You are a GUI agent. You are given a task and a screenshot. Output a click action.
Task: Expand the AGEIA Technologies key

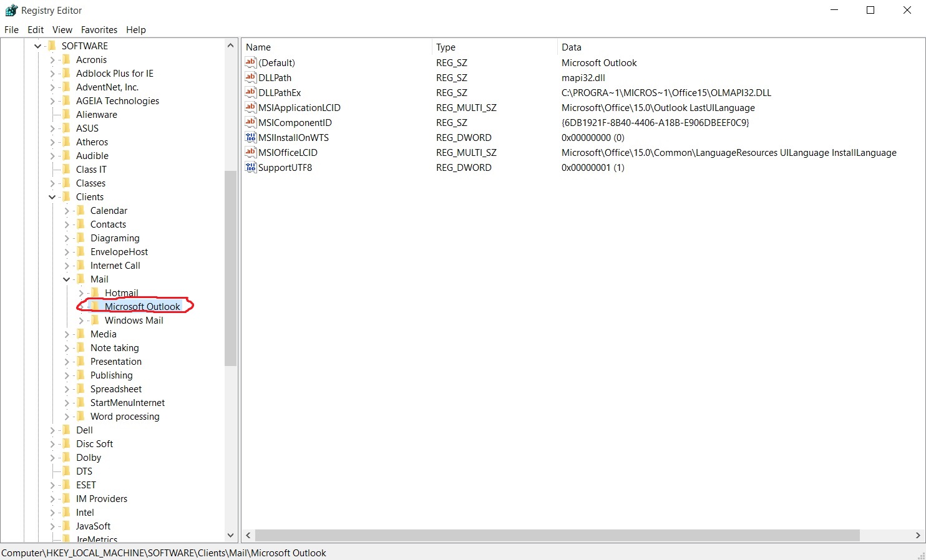(x=52, y=101)
